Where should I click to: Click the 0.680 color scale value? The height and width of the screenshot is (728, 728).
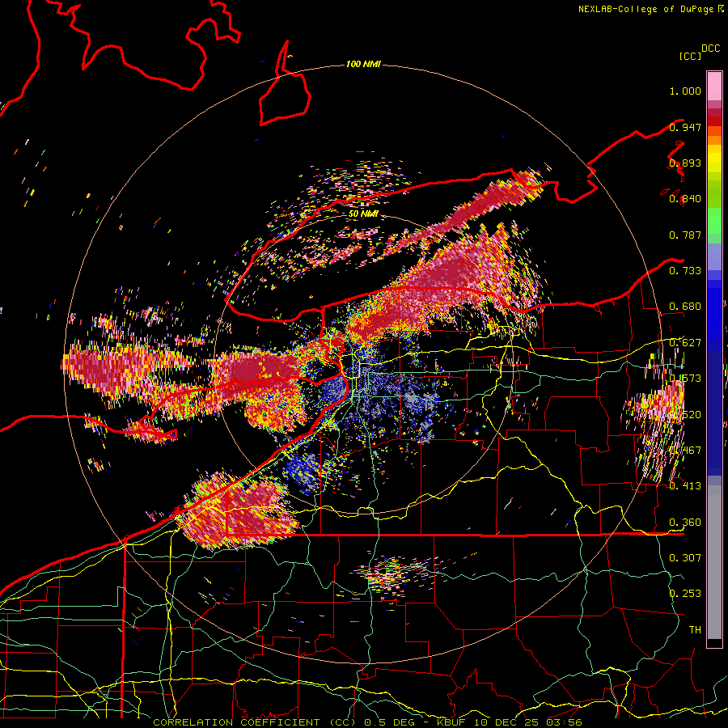pyautogui.click(x=685, y=307)
